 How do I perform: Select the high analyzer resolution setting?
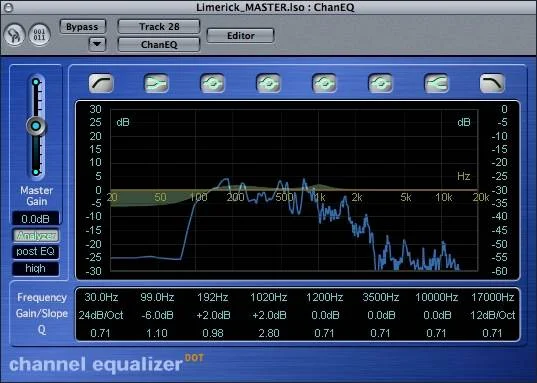click(36, 269)
